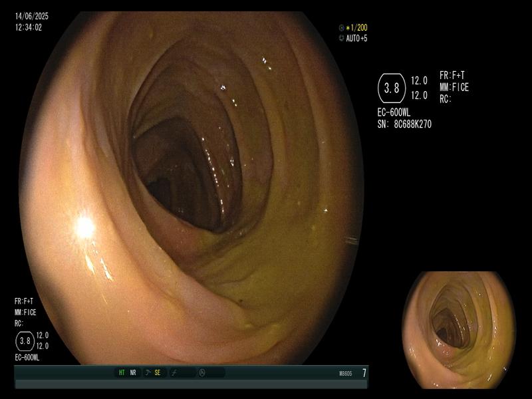Click the M8605 code in the status bar
Screen dimensions: 532x399
pyautogui.click(x=346, y=374)
